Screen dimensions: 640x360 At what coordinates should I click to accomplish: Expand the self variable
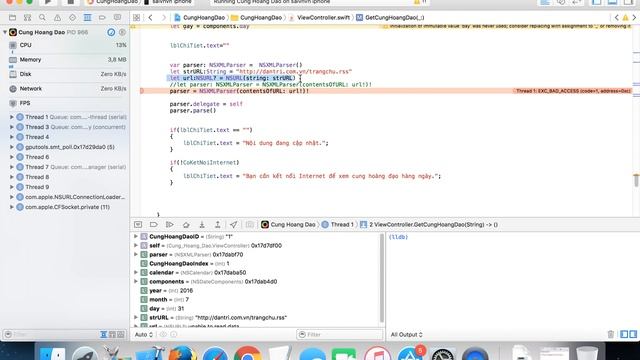tap(136, 245)
